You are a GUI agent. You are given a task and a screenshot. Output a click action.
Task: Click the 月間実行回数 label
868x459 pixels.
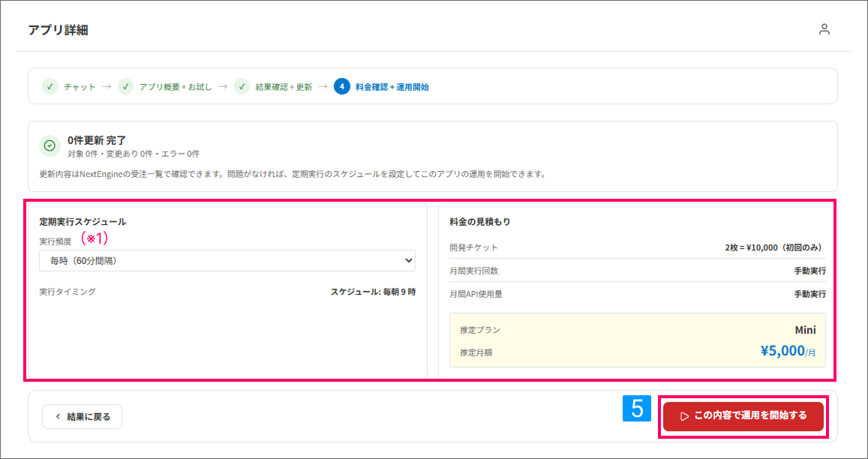[474, 271]
